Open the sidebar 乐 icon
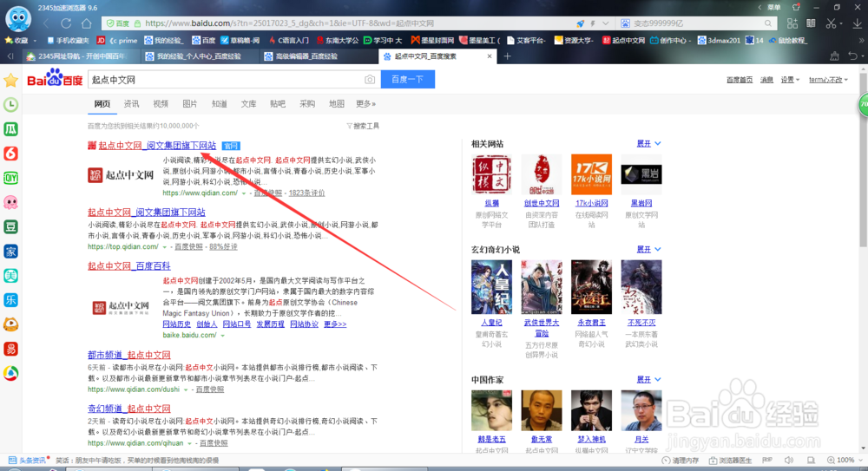The width and height of the screenshot is (868, 471). (x=10, y=300)
